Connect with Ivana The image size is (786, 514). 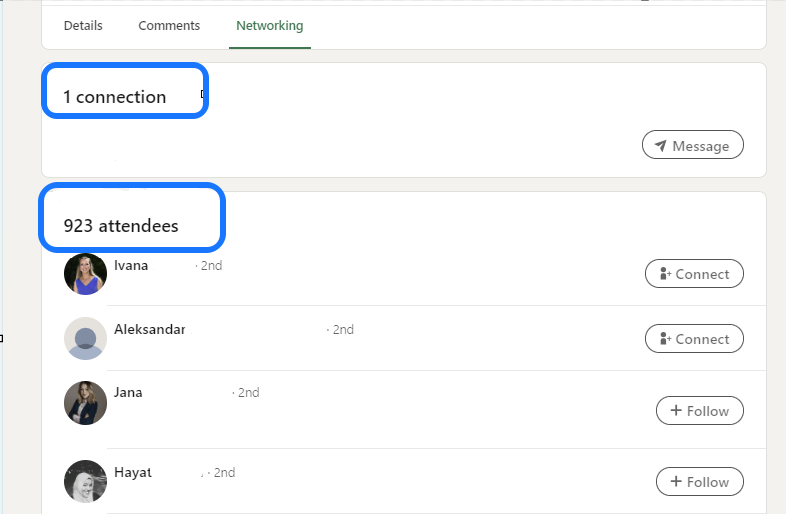coord(694,274)
